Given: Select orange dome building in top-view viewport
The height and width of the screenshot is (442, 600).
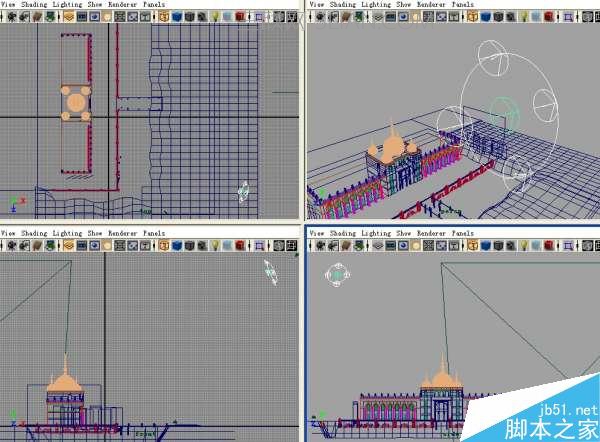Looking at the screenshot, I should (x=76, y=103).
